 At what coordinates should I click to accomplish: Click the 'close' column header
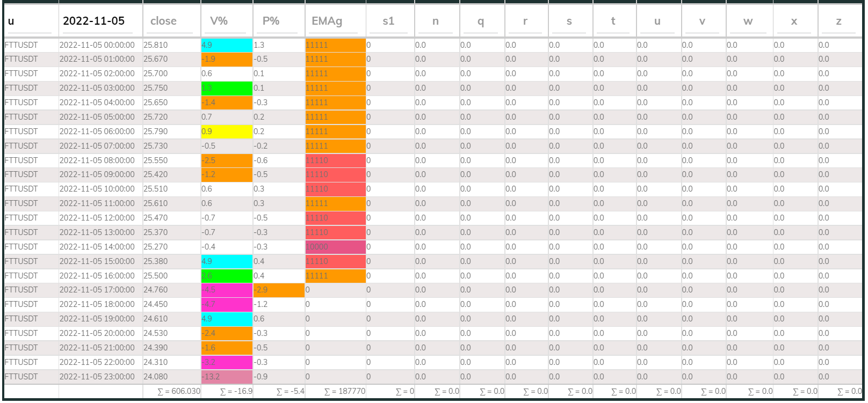163,21
